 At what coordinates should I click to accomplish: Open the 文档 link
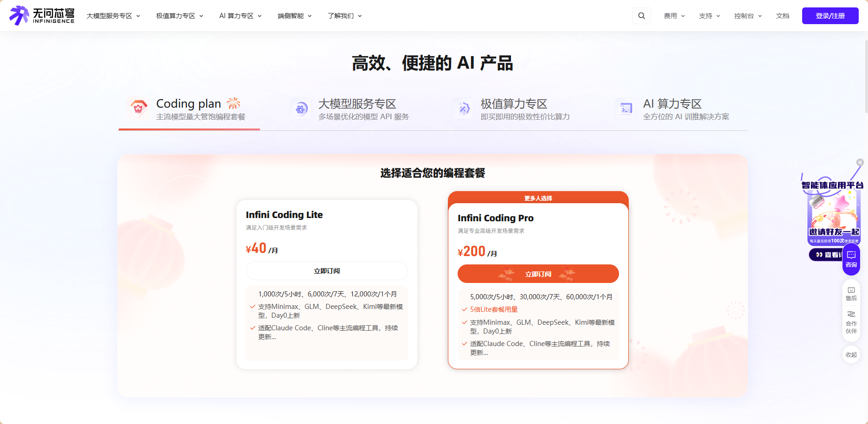coord(783,16)
